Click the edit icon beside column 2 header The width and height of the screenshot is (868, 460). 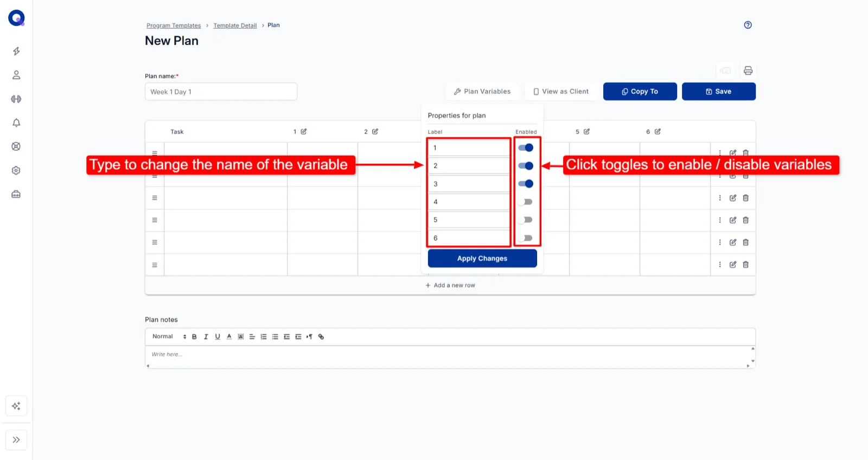(x=375, y=131)
